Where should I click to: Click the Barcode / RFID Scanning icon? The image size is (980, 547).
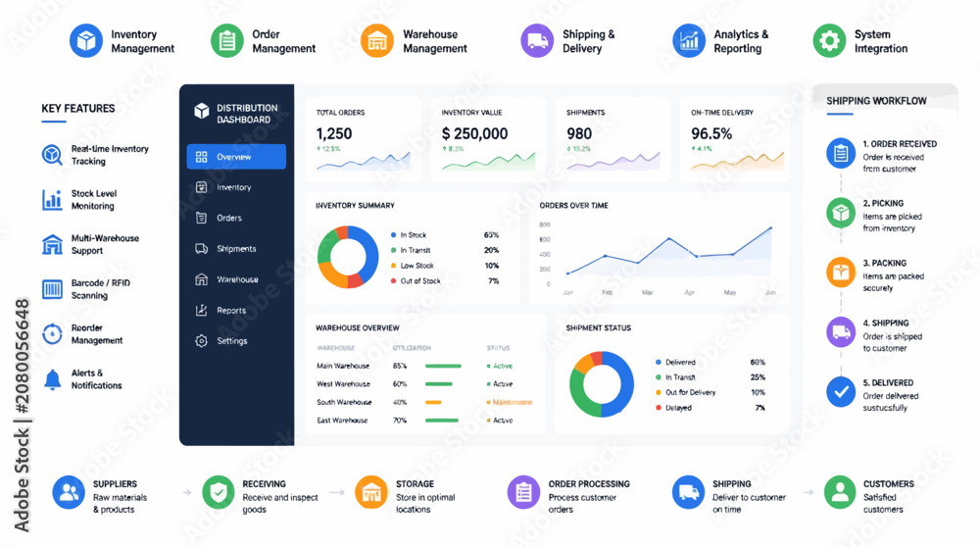(53, 289)
